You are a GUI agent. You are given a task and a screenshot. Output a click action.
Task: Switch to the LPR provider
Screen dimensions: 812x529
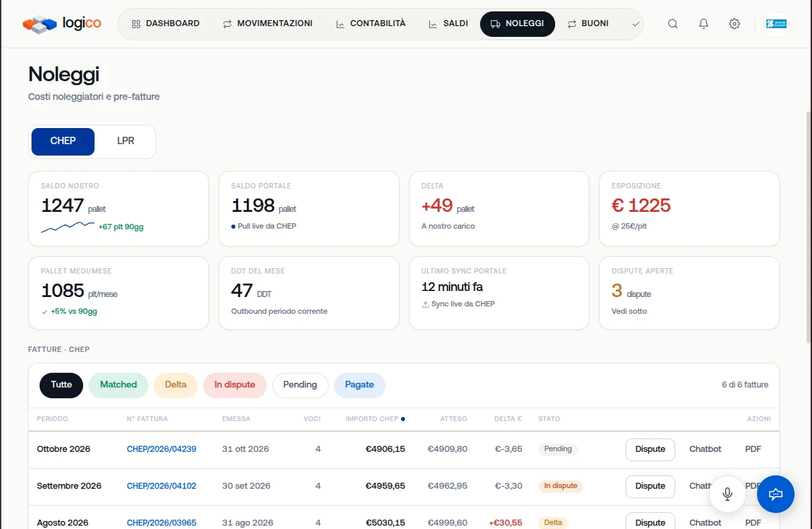(x=125, y=141)
